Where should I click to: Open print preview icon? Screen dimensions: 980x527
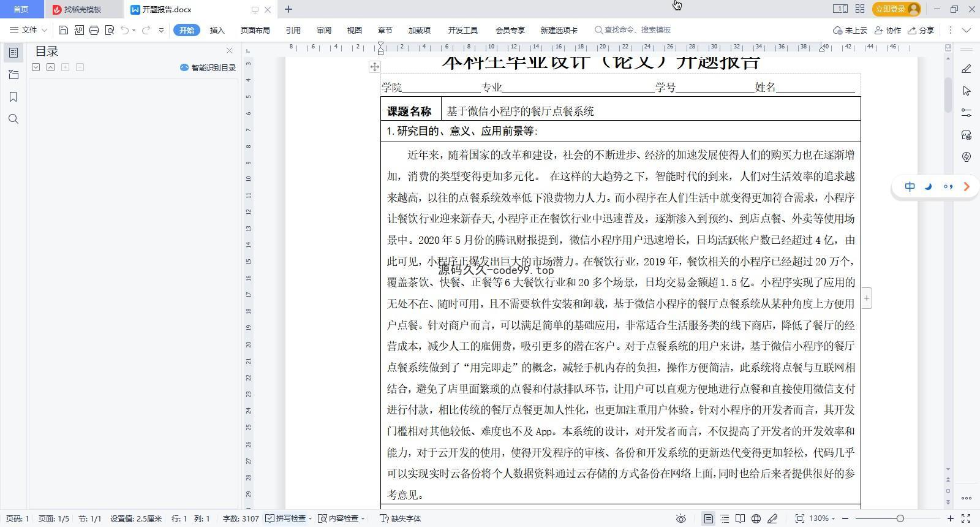tap(110, 30)
